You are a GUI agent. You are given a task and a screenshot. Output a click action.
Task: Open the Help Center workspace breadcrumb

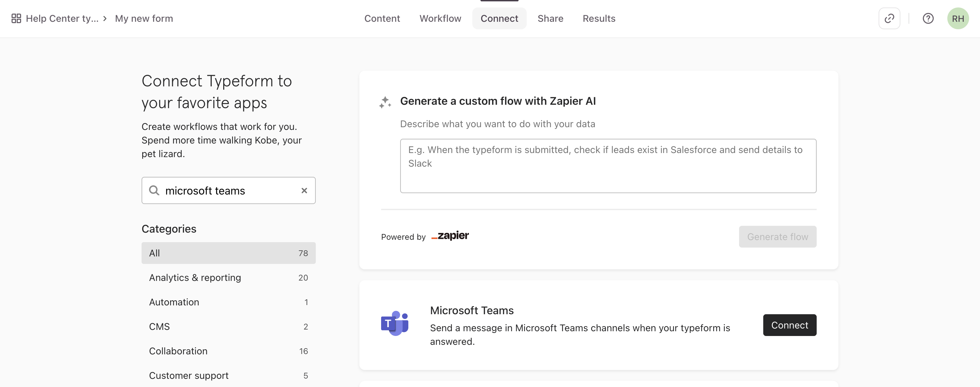[x=62, y=18]
